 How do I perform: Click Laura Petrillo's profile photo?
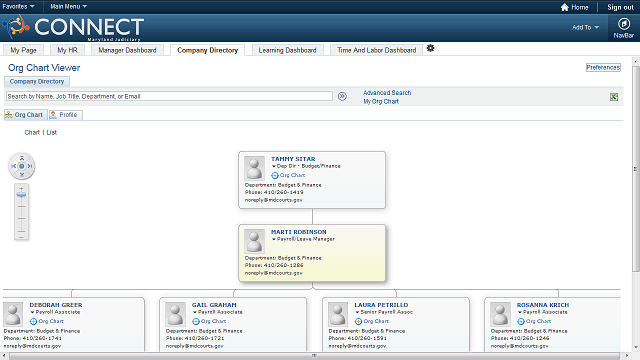pos(338,314)
